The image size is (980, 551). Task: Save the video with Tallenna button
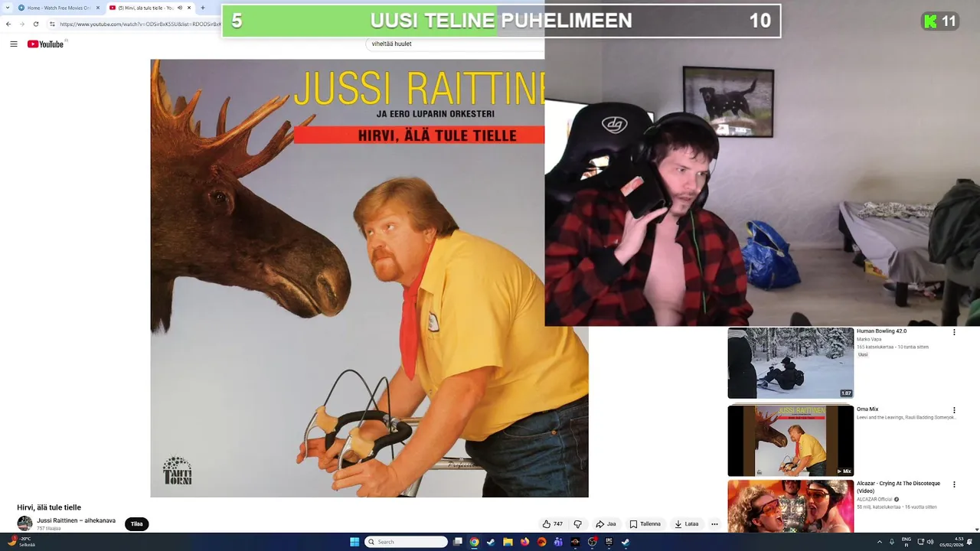(645, 524)
